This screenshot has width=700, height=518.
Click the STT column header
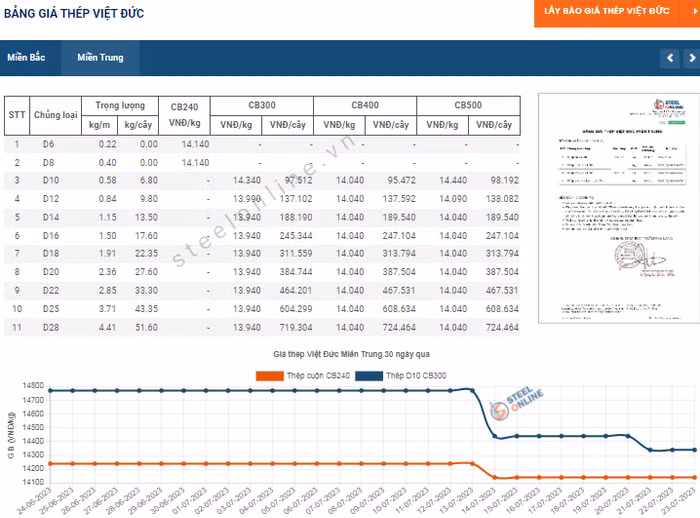(17, 115)
